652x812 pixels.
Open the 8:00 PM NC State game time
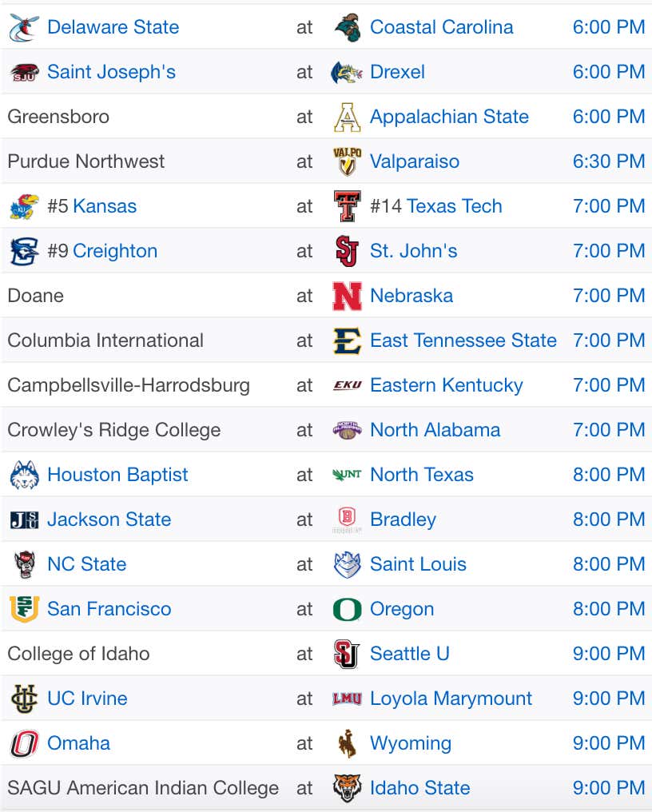point(609,564)
